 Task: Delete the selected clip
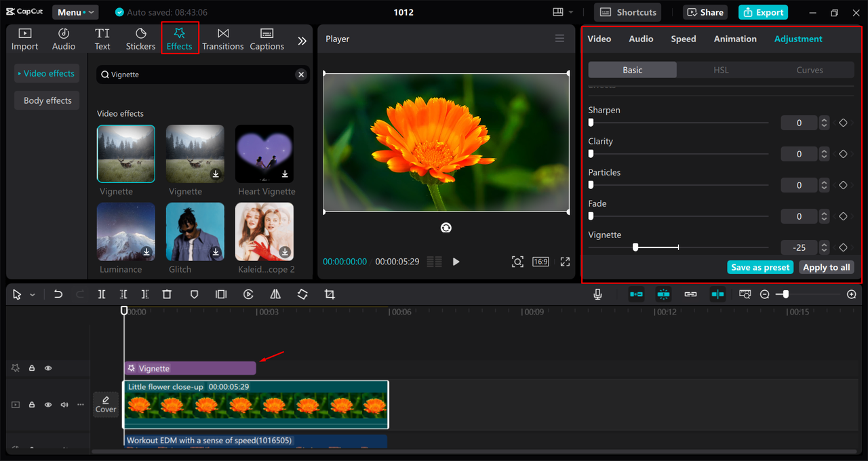167,294
